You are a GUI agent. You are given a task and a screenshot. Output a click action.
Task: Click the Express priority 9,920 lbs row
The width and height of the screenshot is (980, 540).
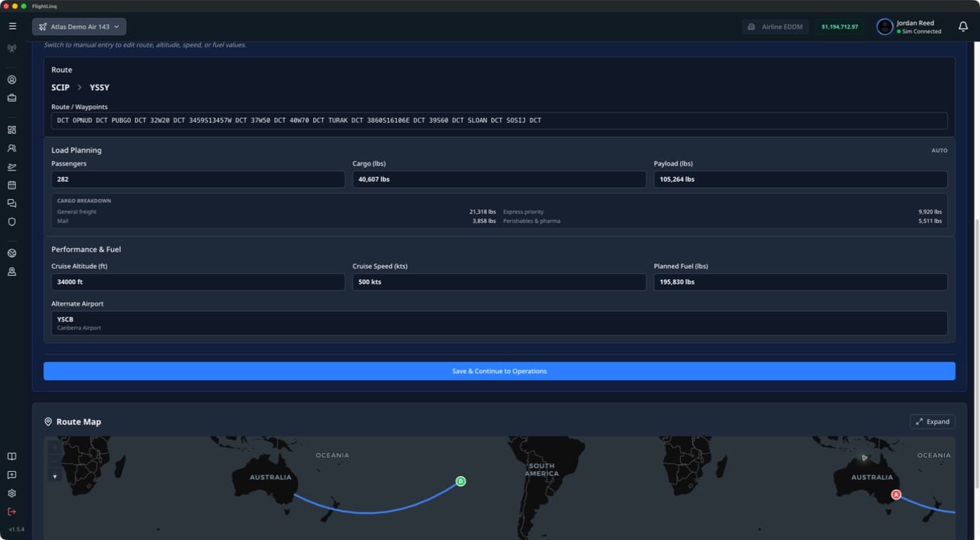[722, 212]
